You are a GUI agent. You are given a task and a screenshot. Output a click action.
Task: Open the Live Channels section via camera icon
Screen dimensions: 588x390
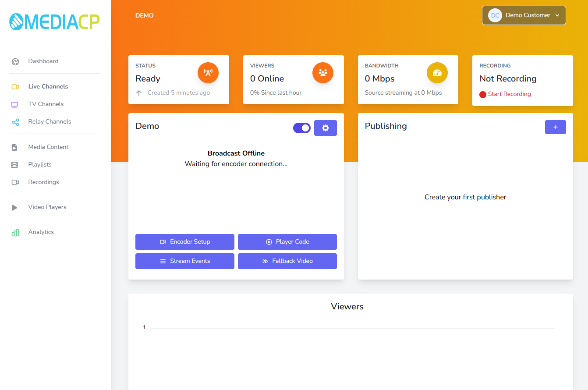click(15, 86)
